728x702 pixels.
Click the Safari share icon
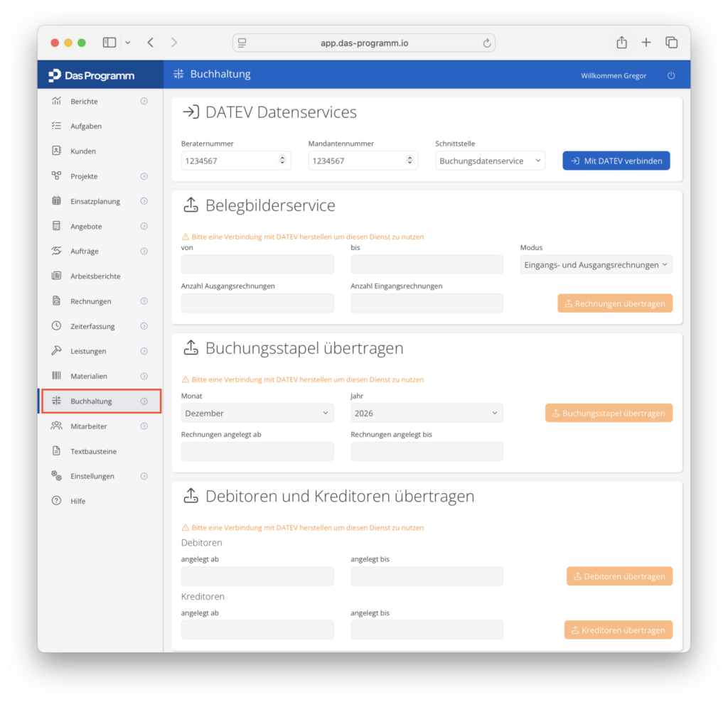point(621,43)
